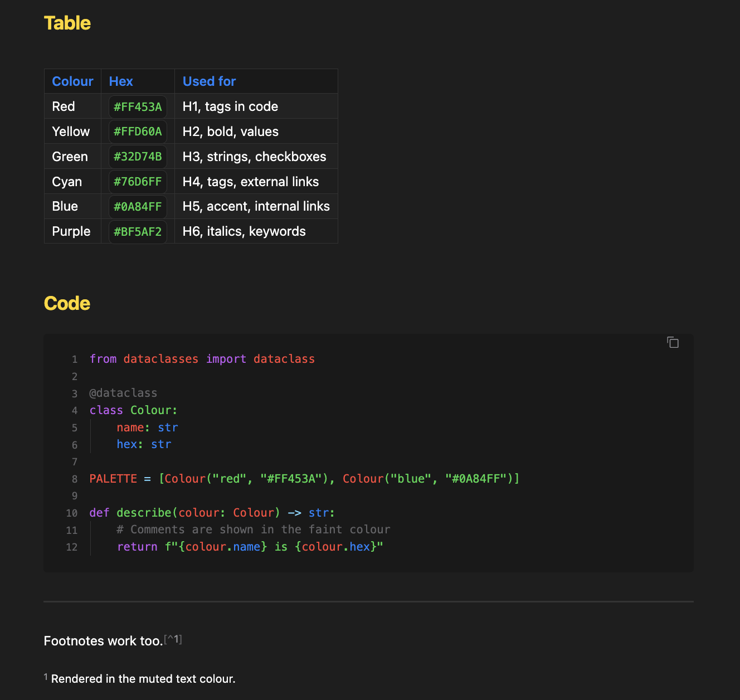Select the Code heading
The image size is (740, 700).
point(67,303)
